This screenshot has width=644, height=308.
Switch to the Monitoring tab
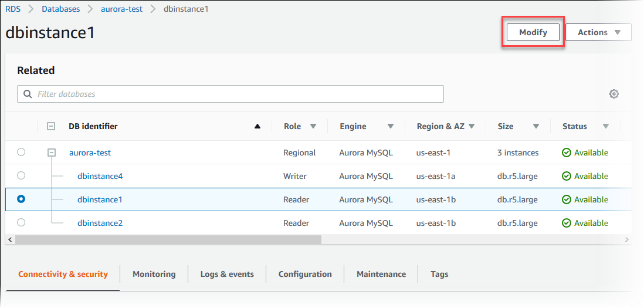[x=154, y=274]
